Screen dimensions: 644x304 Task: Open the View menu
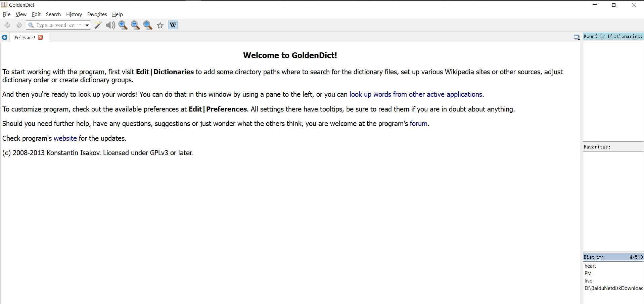[21, 14]
